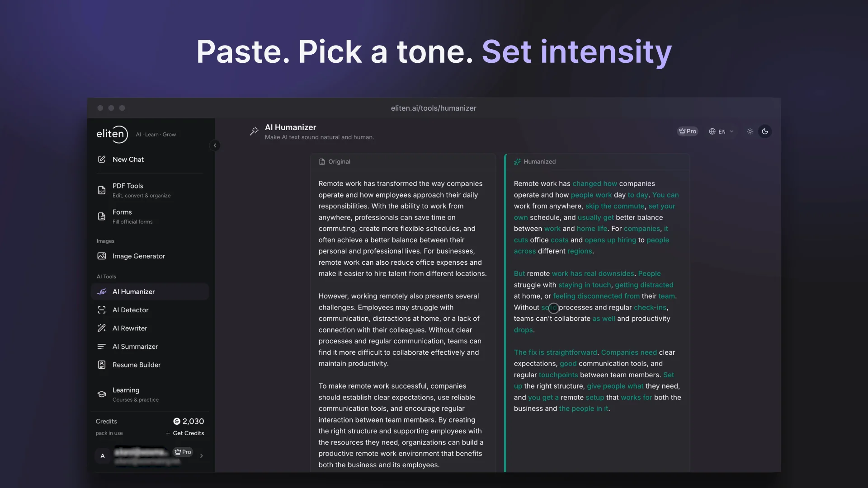Click the Humanized panel sparkle icon
The image size is (868, 488).
tap(517, 162)
